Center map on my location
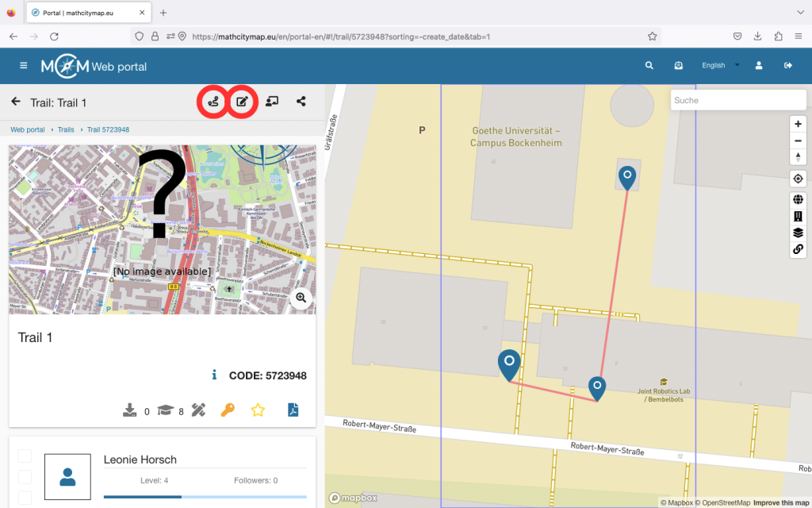The width and height of the screenshot is (812, 508). [x=798, y=178]
